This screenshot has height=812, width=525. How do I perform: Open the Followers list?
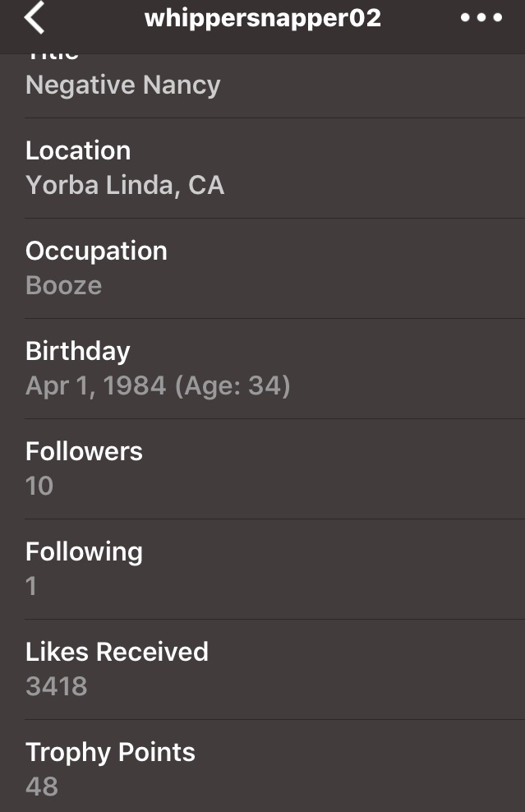pos(84,451)
